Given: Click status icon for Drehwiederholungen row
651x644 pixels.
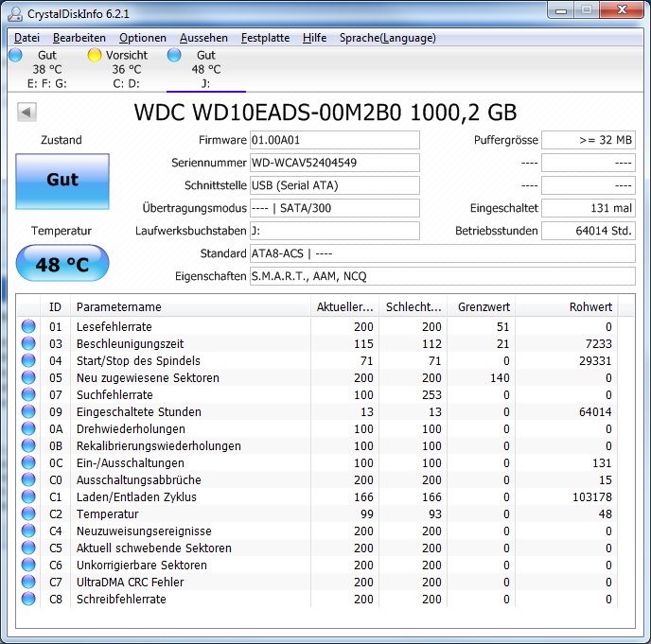Looking at the screenshot, I should pyautogui.click(x=28, y=428).
